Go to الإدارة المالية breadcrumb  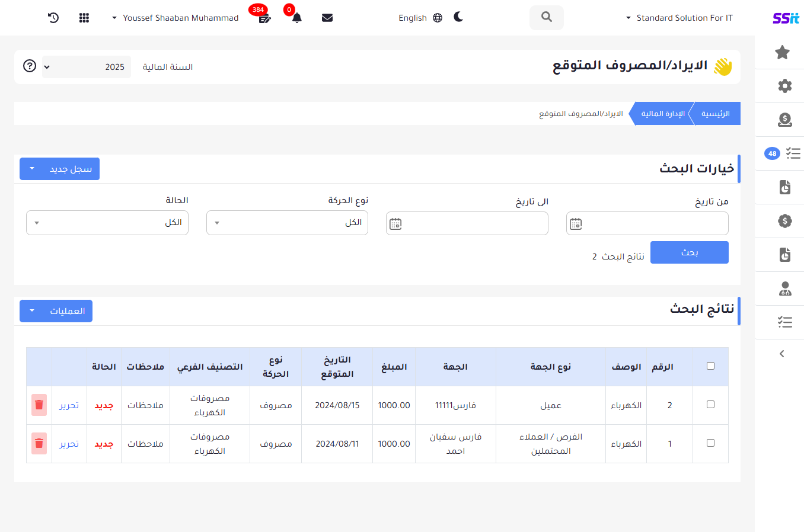663,114
